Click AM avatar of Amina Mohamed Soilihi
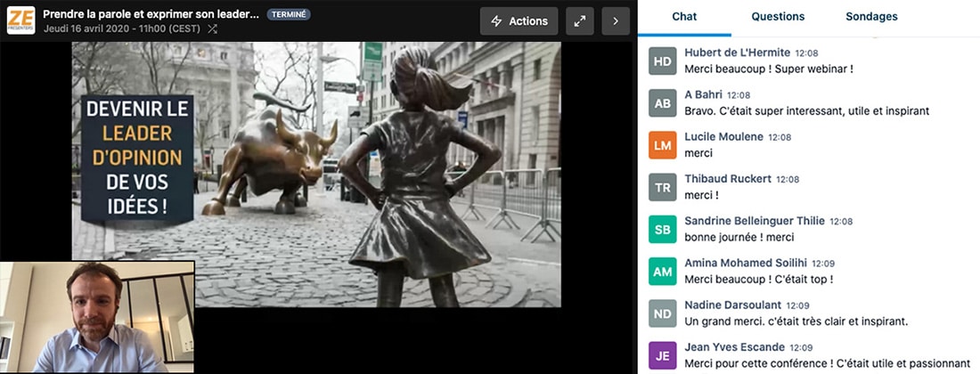 [663, 272]
